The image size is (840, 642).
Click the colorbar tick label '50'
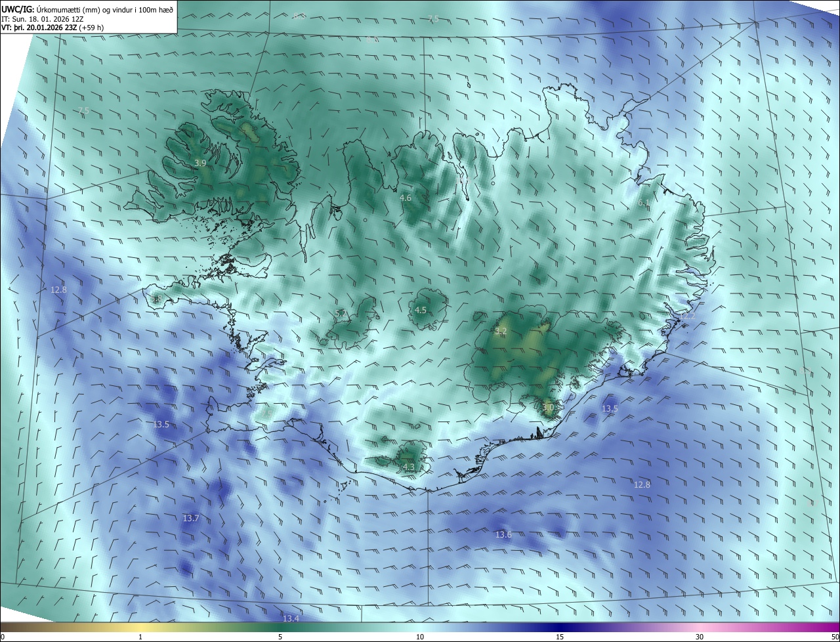click(835, 637)
